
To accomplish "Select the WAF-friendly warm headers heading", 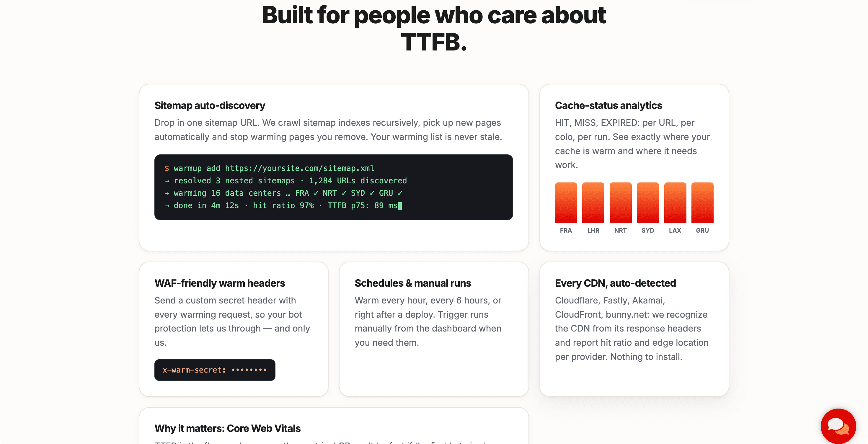I will click(x=220, y=283).
